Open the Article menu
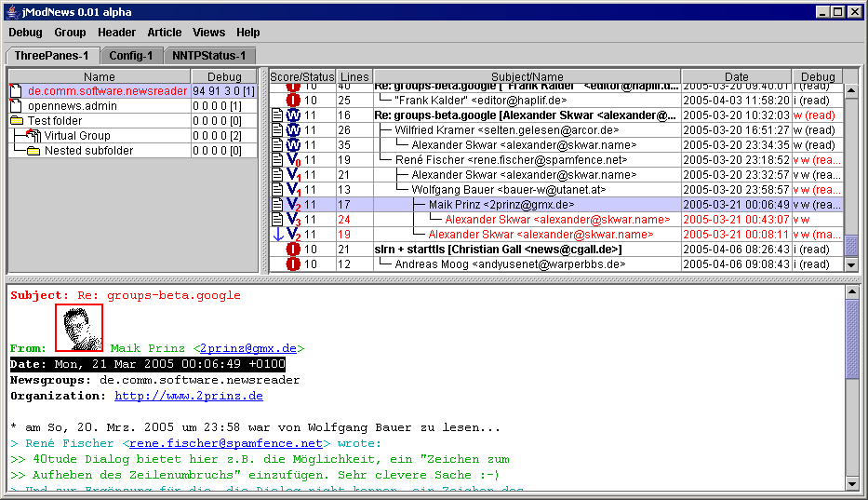 click(165, 33)
